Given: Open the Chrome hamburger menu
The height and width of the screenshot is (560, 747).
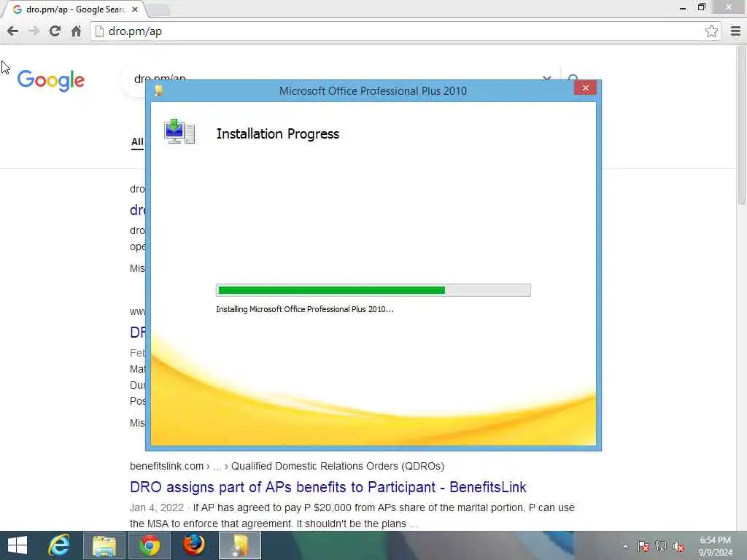Looking at the screenshot, I should (735, 31).
